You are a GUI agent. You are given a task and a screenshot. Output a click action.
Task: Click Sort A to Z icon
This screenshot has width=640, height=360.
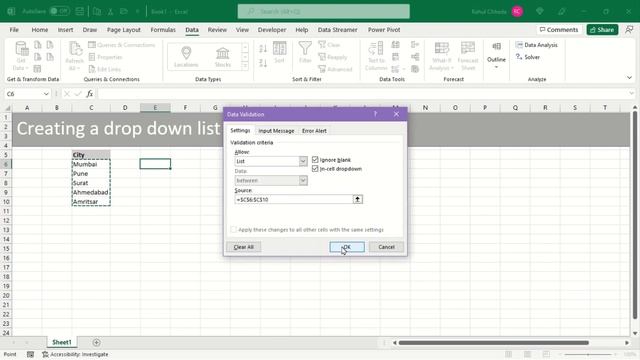[x=263, y=49]
